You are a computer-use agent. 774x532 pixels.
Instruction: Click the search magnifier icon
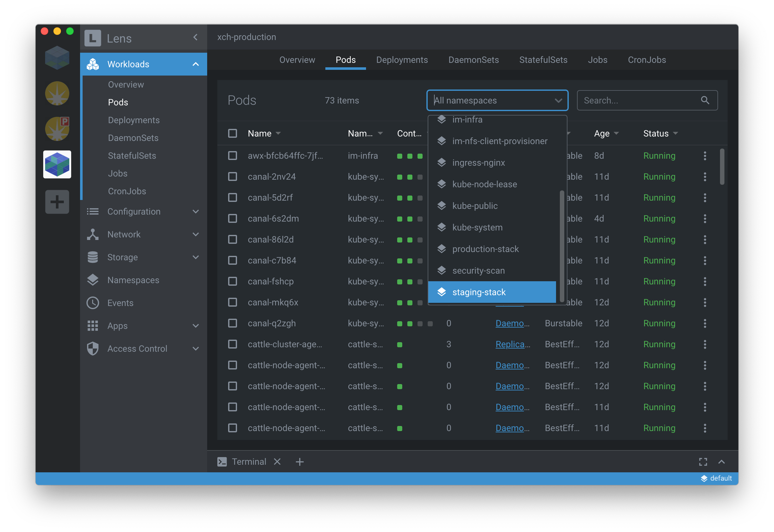(705, 100)
